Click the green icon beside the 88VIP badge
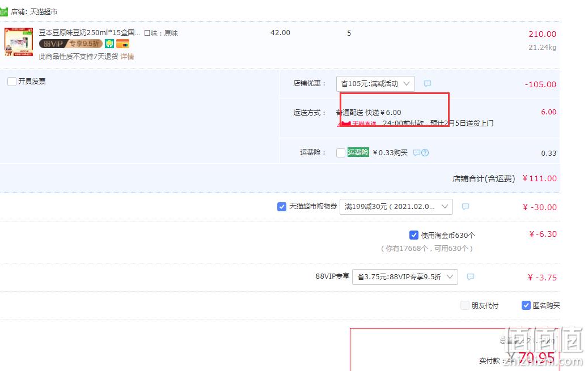The image size is (588, 371). 109,44
